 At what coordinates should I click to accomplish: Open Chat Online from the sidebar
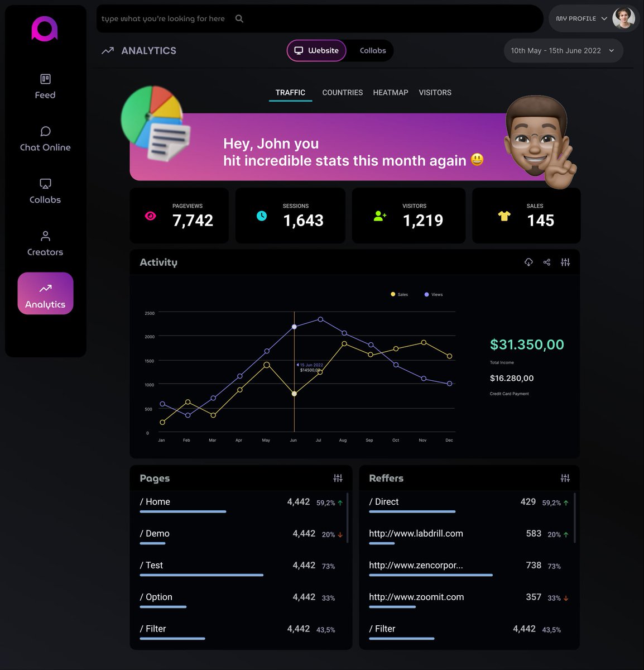pyautogui.click(x=45, y=139)
